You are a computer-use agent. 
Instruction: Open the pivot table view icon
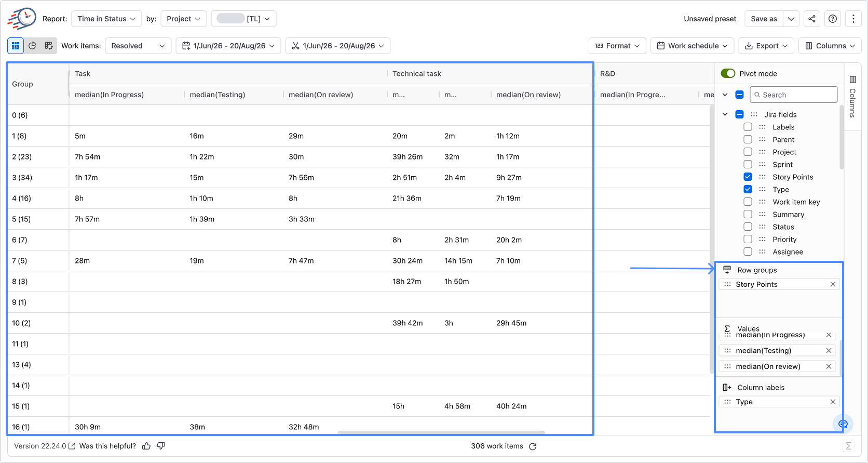pyautogui.click(x=49, y=46)
